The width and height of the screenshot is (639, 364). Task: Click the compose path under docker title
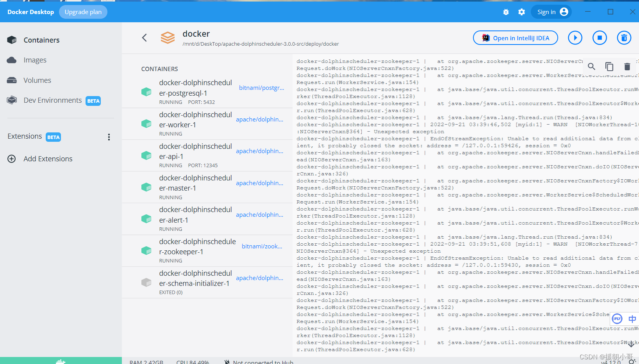point(261,44)
